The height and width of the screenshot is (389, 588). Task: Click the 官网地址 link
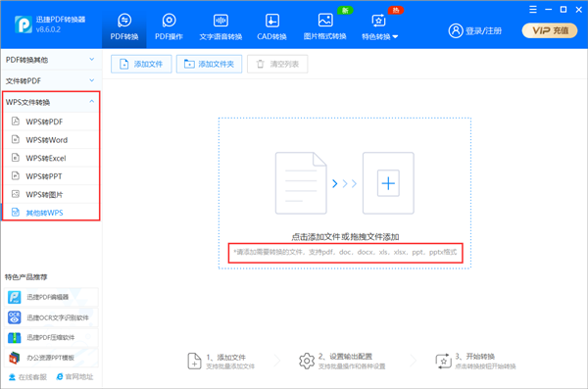tap(74, 376)
